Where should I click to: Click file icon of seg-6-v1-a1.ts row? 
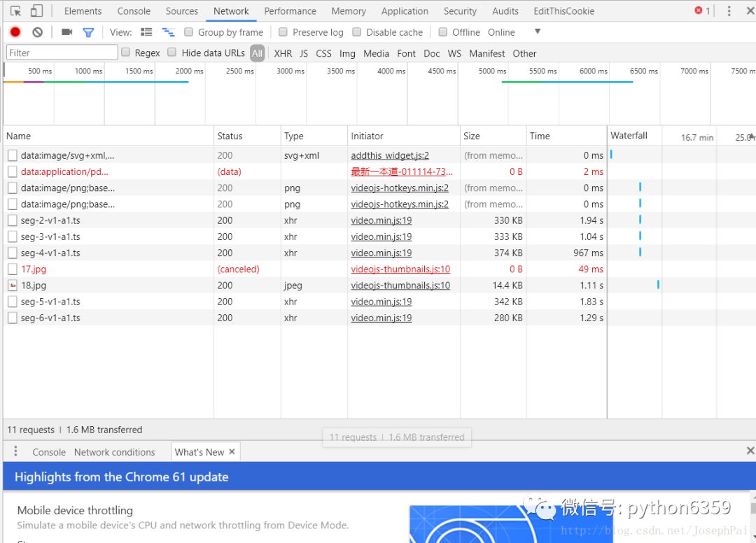pyautogui.click(x=13, y=318)
